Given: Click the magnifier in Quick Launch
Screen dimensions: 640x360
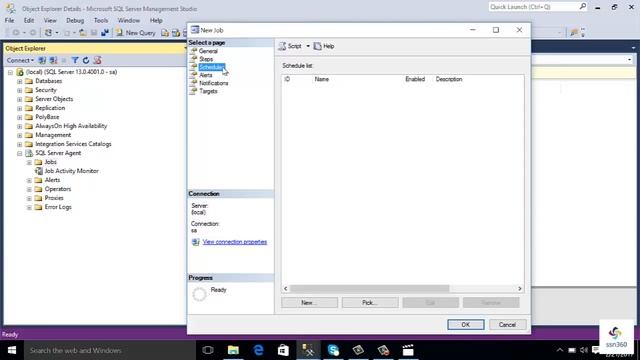Looking at the screenshot, I should [582, 7].
